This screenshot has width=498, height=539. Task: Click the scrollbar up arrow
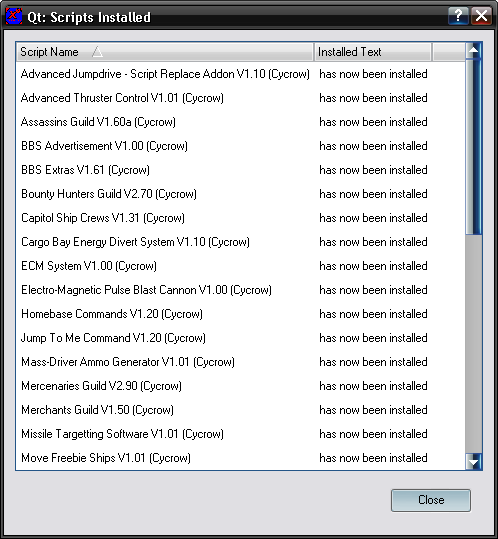click(x=474, y=51)
